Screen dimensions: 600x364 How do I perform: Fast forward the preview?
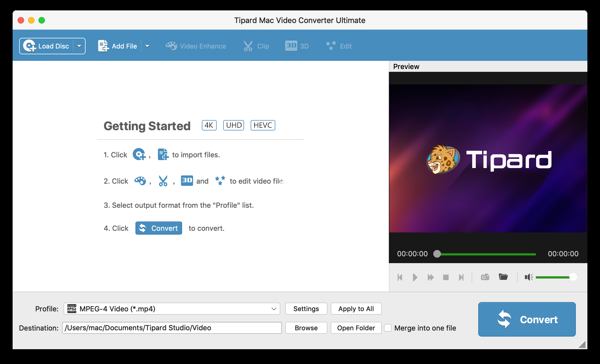pos(431,277)
